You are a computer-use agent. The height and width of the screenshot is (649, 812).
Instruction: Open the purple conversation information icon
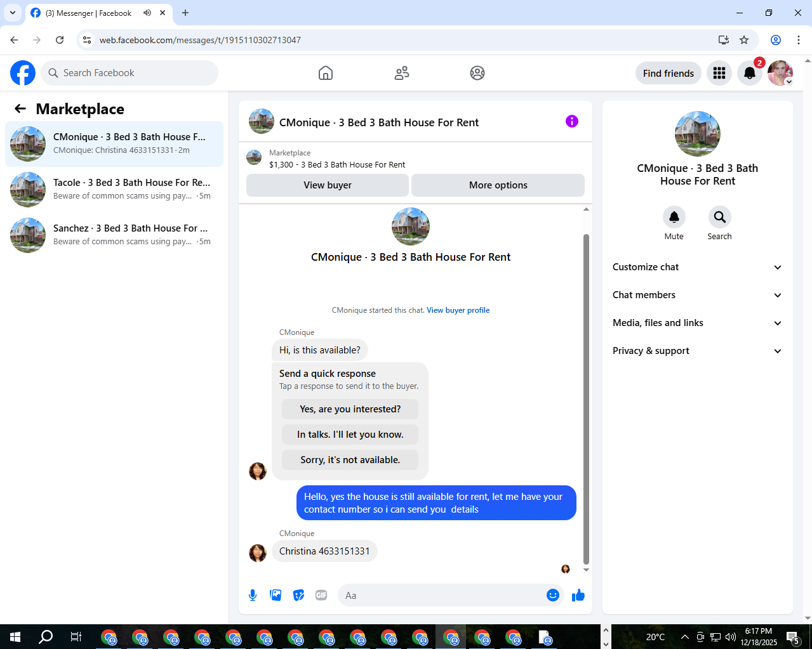pos(572,121)
